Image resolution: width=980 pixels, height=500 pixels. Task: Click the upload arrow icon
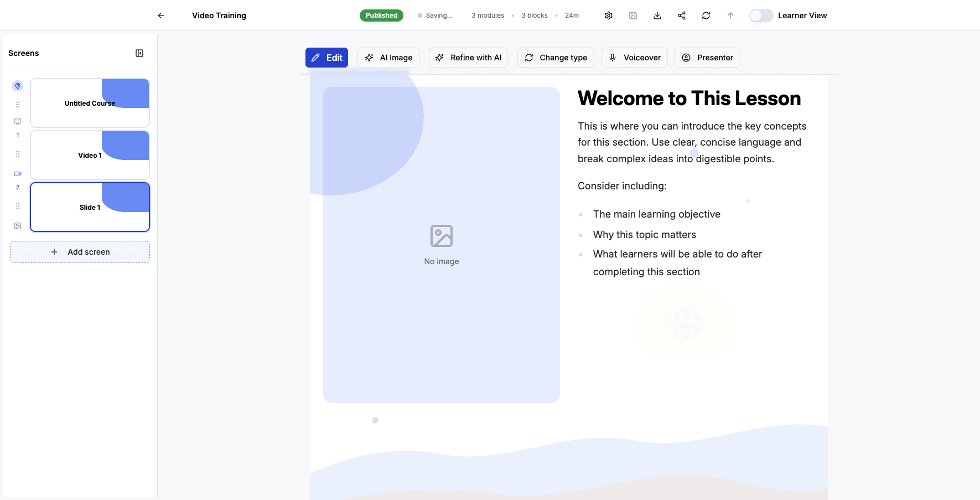click(x=730, y=16)
